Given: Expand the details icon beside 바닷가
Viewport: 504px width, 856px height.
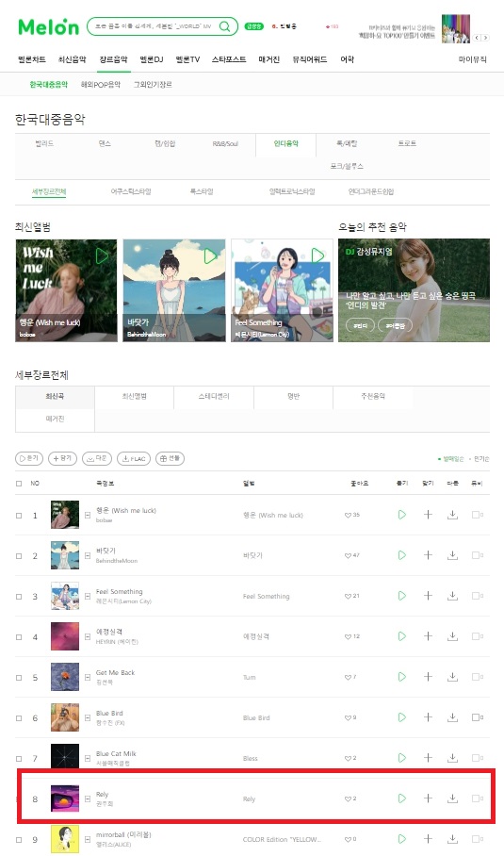Looking at the screenshot, I should coord(88,556).
